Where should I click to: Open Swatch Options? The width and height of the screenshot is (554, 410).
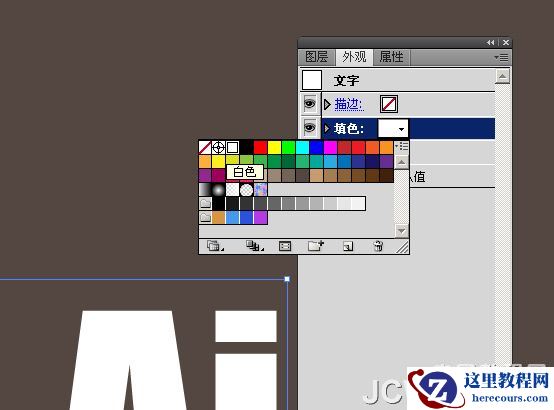tap(285, 246)
